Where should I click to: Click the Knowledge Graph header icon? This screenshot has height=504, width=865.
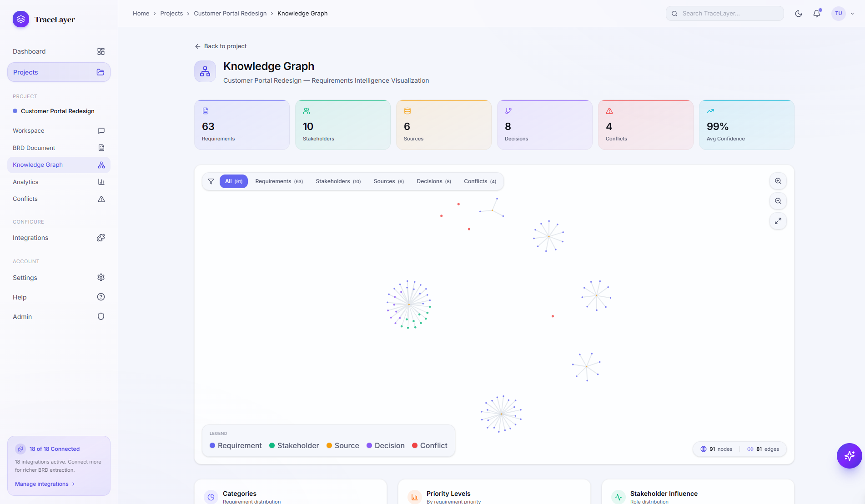coord(205,71)
